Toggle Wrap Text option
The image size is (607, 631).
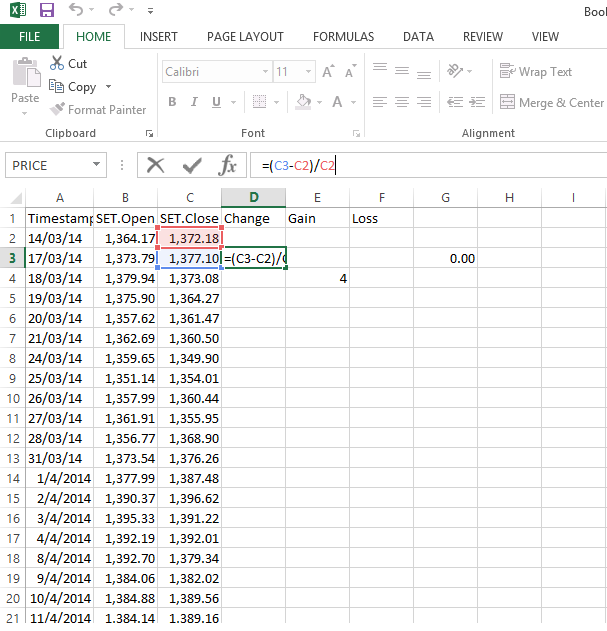click(x=536, y=72)
